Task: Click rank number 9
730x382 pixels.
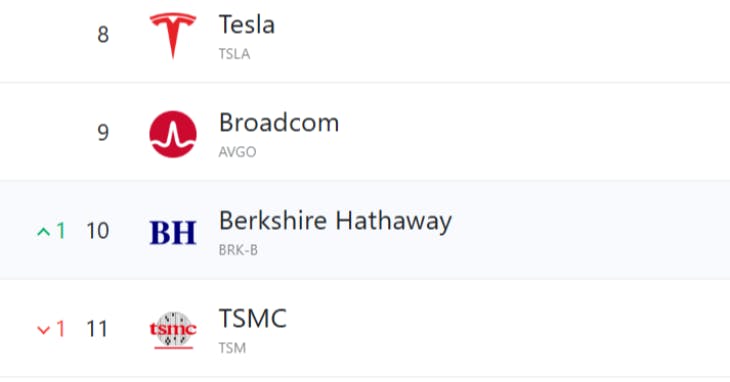Action: pos(103,133)
